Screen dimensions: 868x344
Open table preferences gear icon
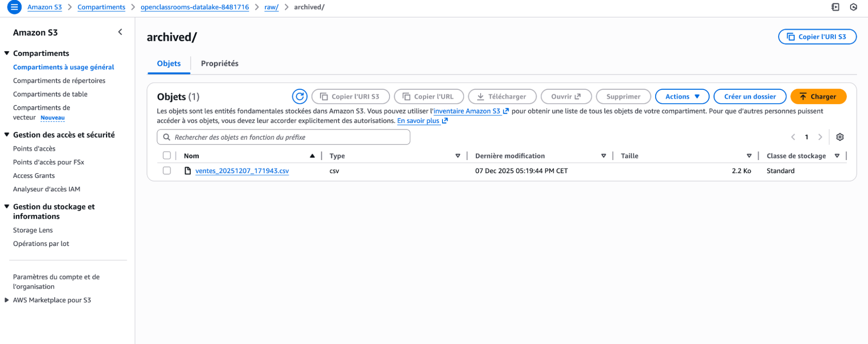[x=840, y=137]
